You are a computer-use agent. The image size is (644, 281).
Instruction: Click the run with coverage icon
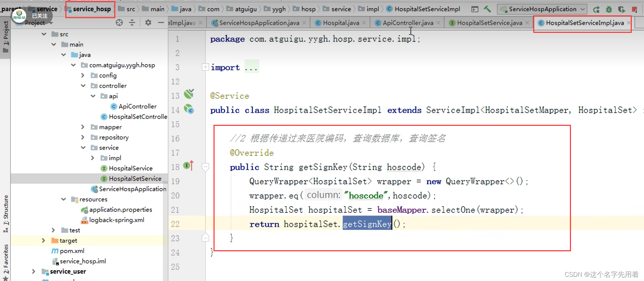pyautogui.click(x=622, y=9)
